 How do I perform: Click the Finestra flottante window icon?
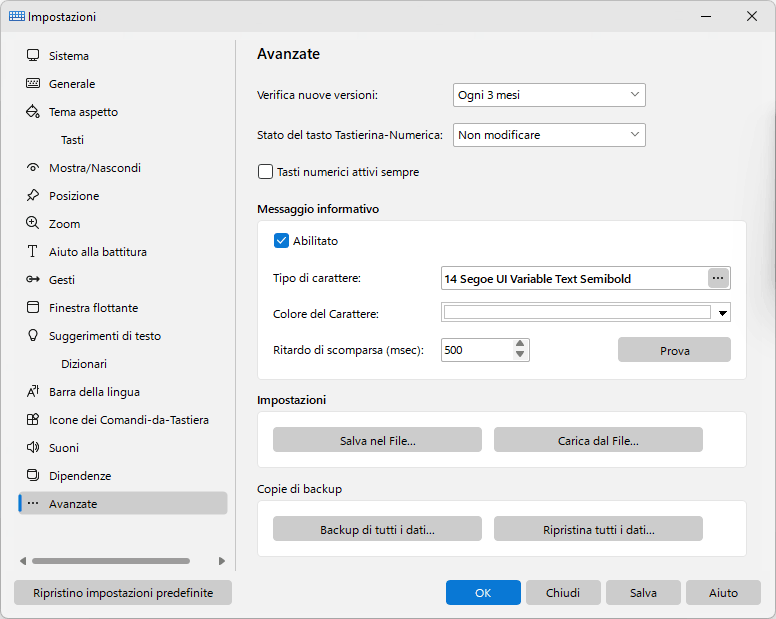pyautogui.click(x=33, y=307)
